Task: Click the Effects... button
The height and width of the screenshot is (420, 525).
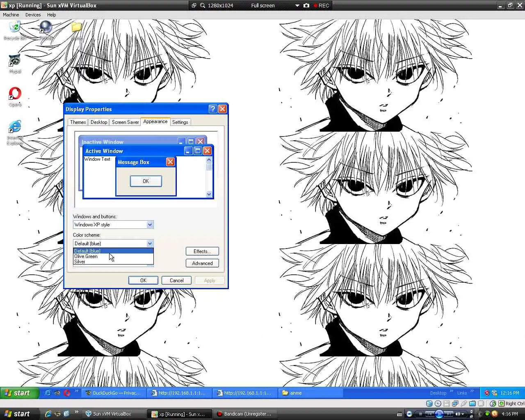Action: coord(202,251)
